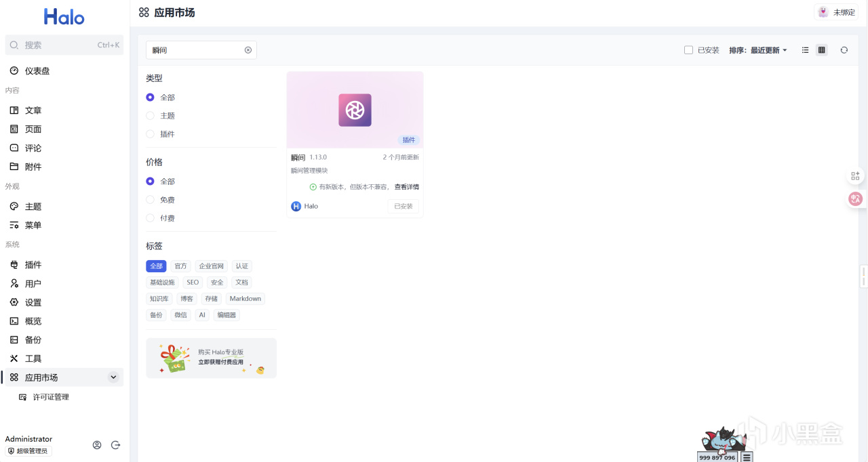868x462 pixels.
Task: Click the pink translate floating icon
Action: coord(856,198)
